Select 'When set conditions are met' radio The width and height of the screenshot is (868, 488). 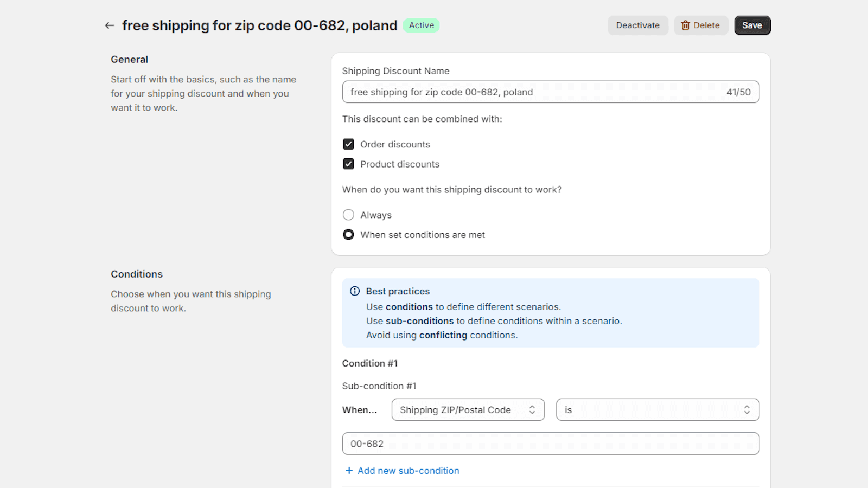click(x=348, y=235)
